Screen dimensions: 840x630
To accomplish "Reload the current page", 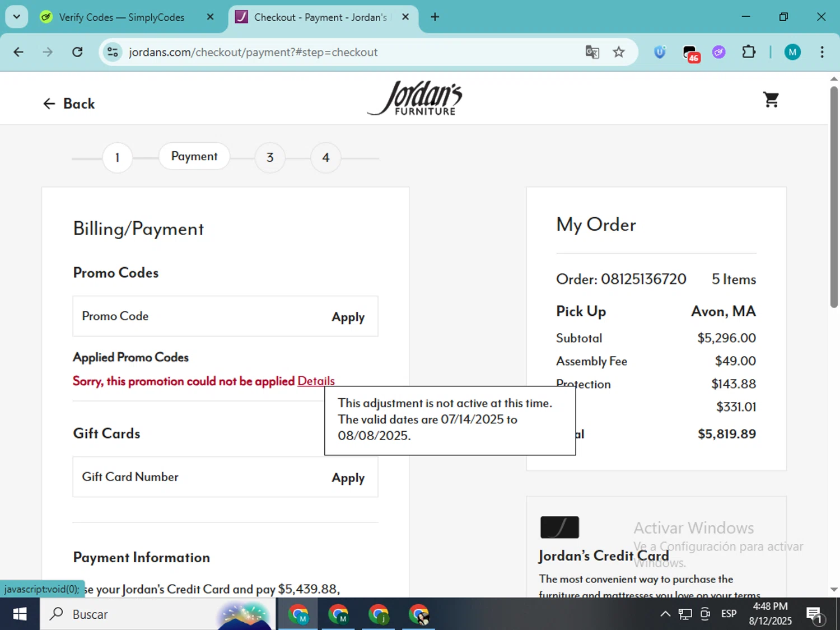I will point(77,52).
